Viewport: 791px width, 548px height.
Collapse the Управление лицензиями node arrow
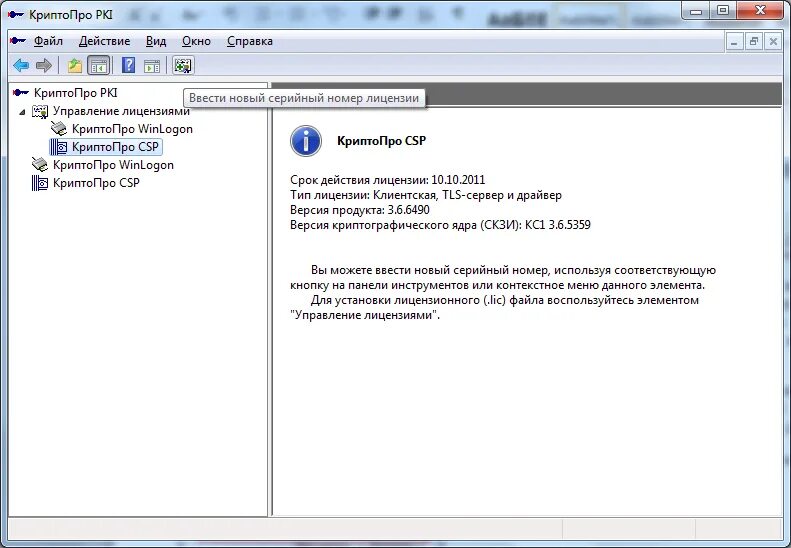pos(22,112)
